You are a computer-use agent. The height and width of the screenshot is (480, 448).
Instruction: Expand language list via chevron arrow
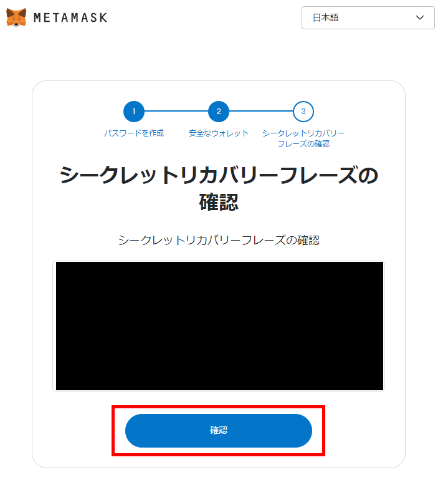(420, 17)
